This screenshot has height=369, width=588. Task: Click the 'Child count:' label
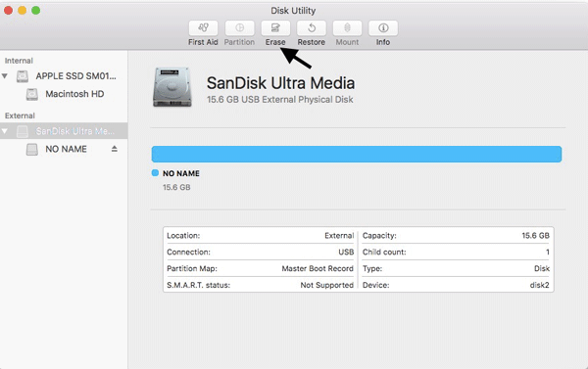coord(384,253)
